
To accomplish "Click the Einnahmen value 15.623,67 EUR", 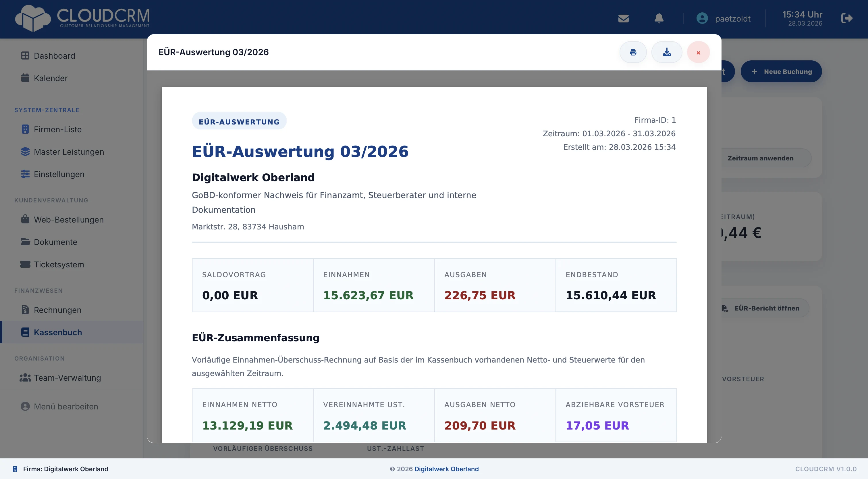I will 368,296.
